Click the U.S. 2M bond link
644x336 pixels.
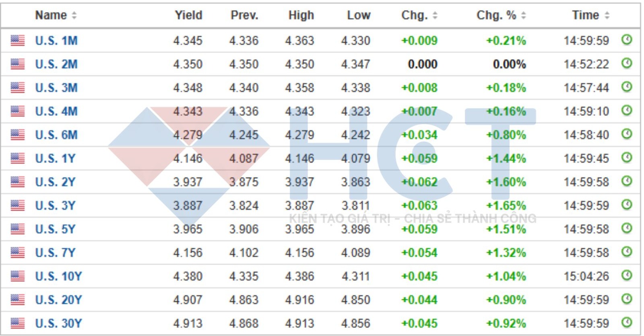(x=56, y=64)
